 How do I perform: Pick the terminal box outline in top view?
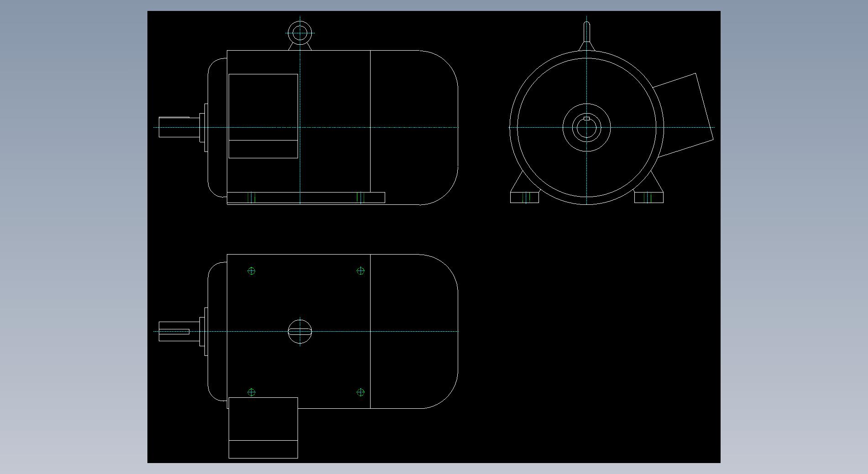[263, 427]
